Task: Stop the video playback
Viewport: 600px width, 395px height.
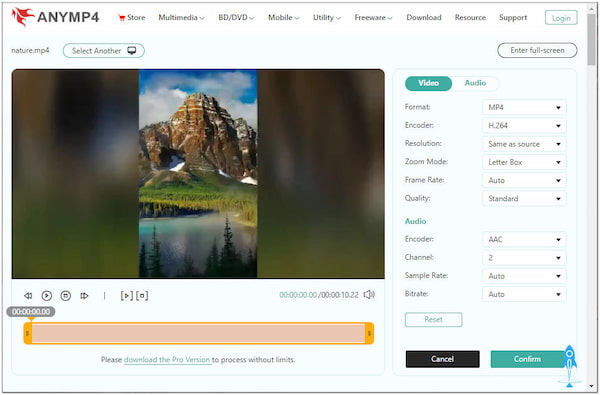Action: point(66,295)
